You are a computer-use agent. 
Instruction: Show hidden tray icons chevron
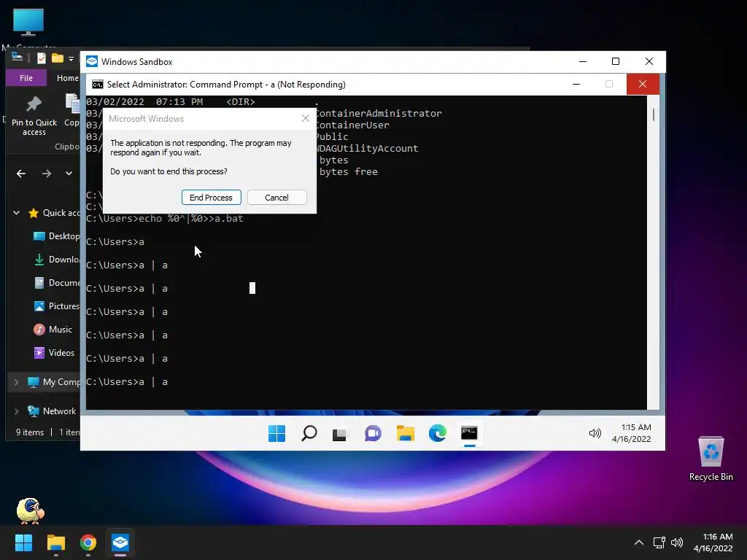click(639, 542)
